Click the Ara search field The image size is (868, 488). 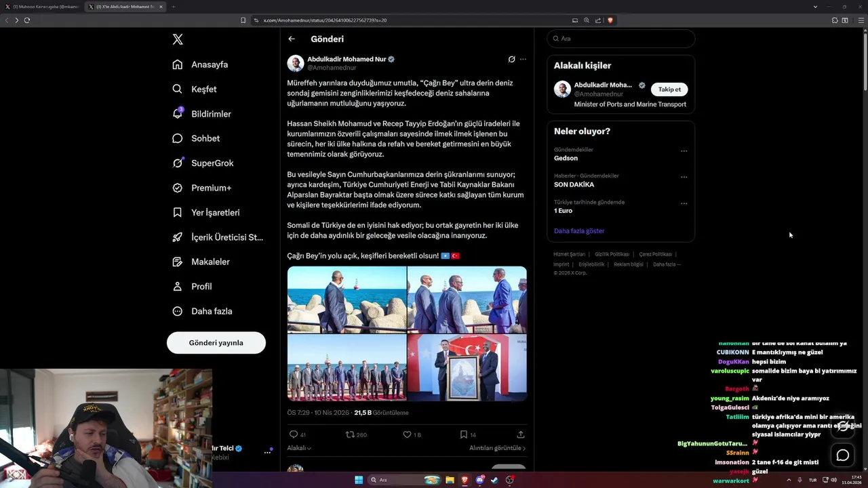(621, 39)
